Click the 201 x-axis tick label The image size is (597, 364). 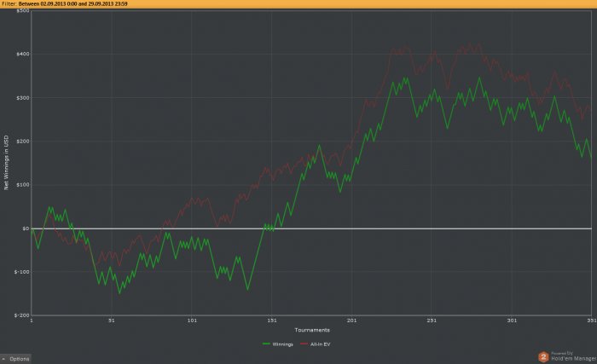tap(351, 321)
